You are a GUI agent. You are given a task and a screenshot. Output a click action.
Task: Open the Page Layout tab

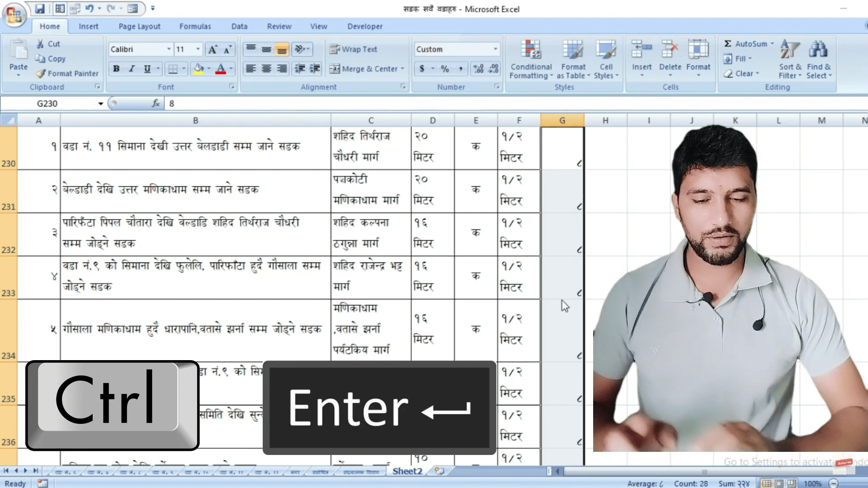pyautogui.click(x=139, y=26)
